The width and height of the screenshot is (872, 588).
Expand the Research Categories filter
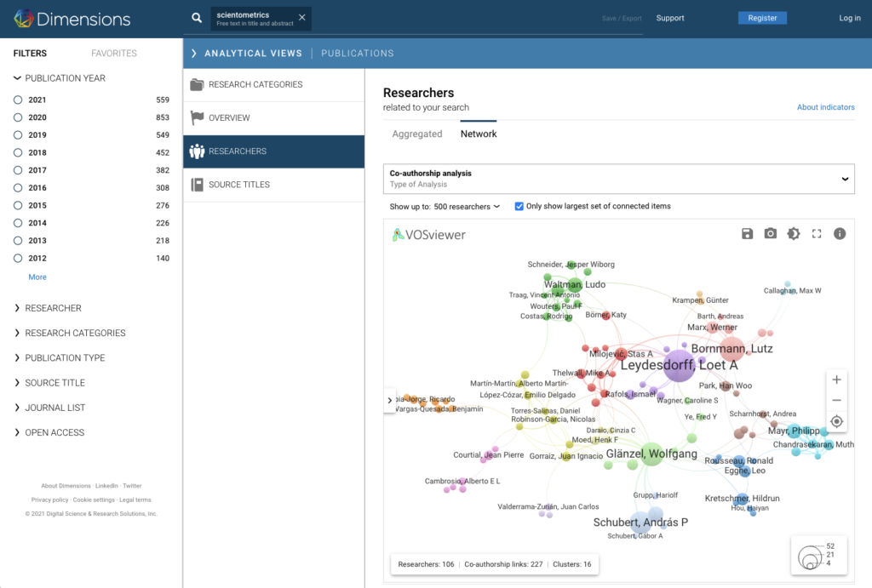(75, 333)
